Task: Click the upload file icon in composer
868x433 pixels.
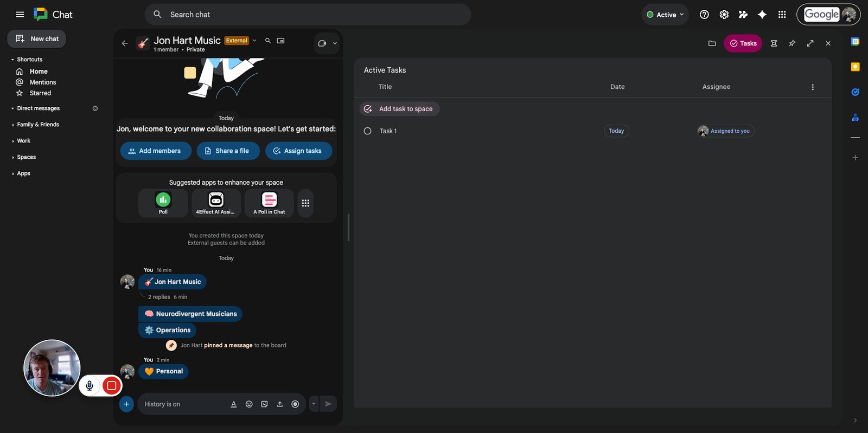Action: [280, 404]
